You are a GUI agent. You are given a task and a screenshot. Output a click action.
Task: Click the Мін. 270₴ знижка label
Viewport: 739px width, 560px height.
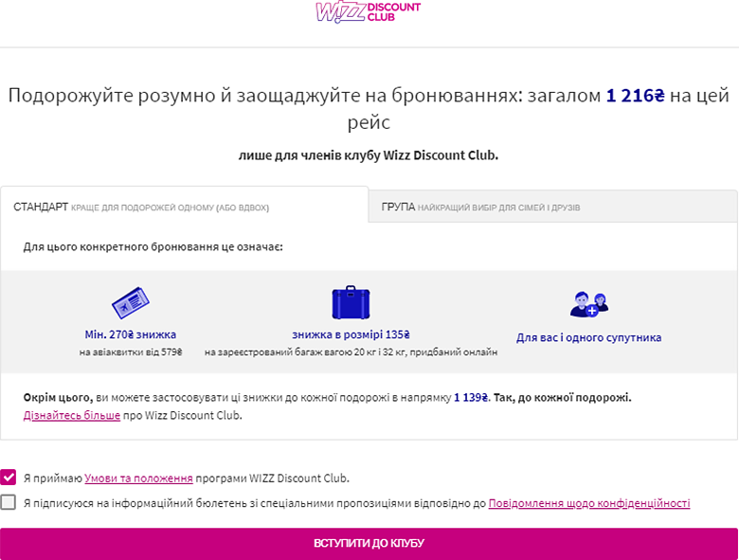130,334
